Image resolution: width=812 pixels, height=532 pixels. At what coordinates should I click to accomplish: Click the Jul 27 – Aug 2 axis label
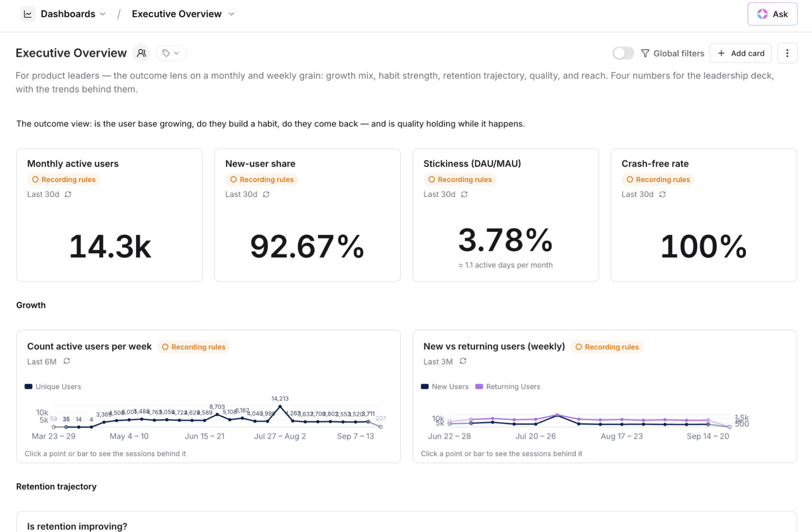[280, 436]
